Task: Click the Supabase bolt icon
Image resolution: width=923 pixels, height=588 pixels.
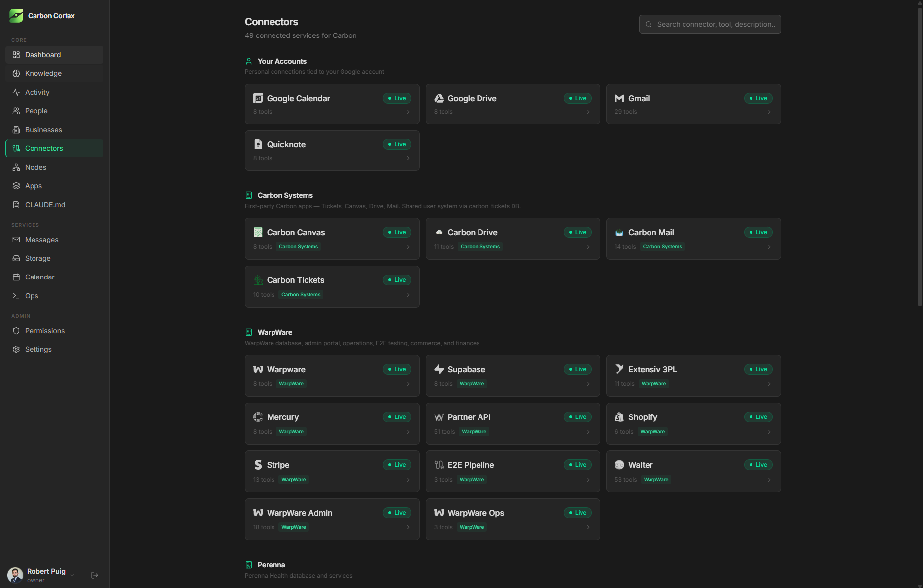Action: tap(439, 369)
